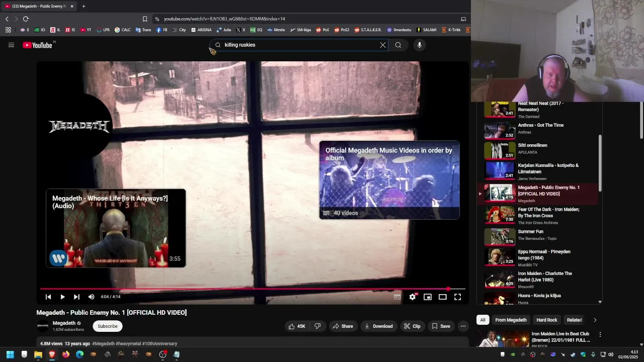Viewport: 644px width, 362px height.
Task: Show more filter chips with arrow
Action: coord(595,320)
